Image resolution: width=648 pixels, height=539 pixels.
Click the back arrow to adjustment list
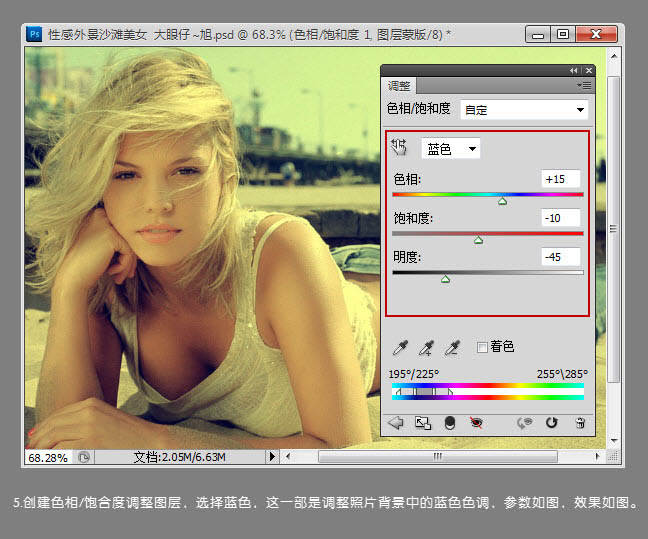tap(396, 423)
